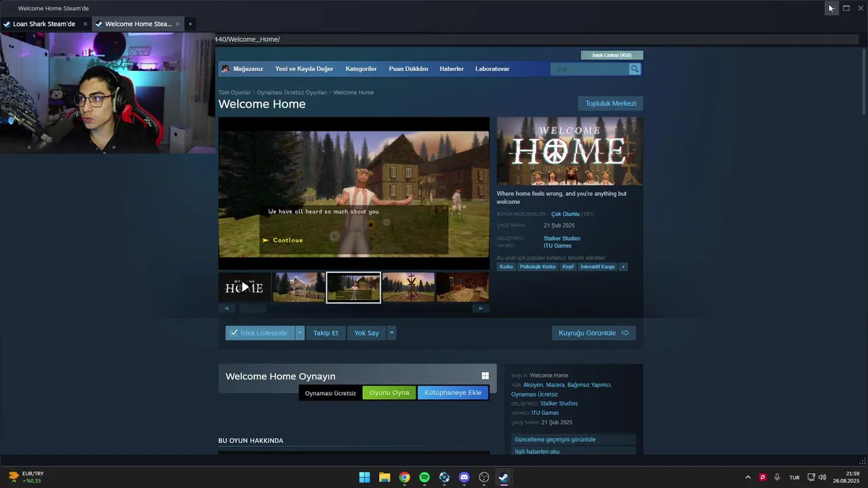This screenshot has height=488, width=868.
Task: Open Spotify from taskbar
Action: [x=425, y=477]
